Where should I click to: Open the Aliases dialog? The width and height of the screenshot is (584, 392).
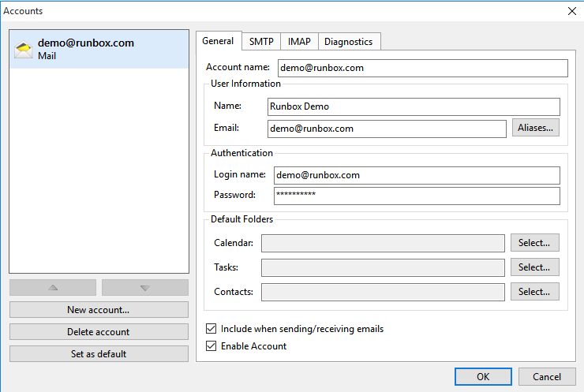pos(535,128)
